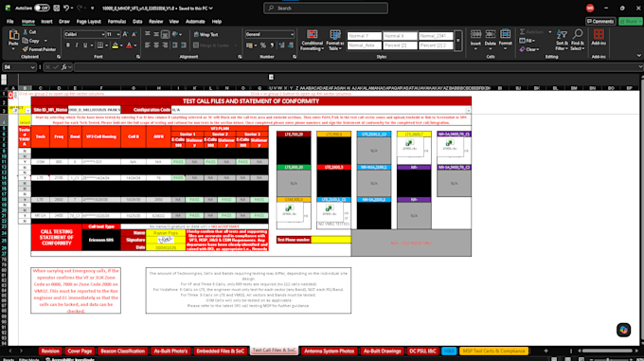Image resolution: width=644 pixels, height=361 pixels.
Task: Open Format as Table gallery
Action: tap(335, 40)
